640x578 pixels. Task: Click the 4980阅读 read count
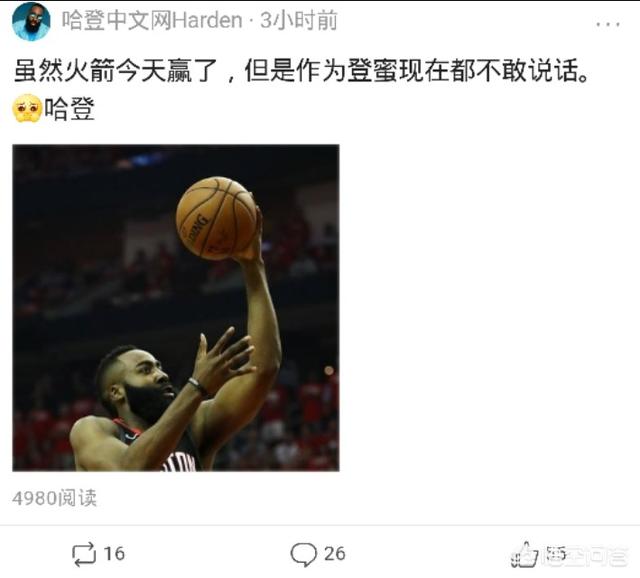(55, 498)
